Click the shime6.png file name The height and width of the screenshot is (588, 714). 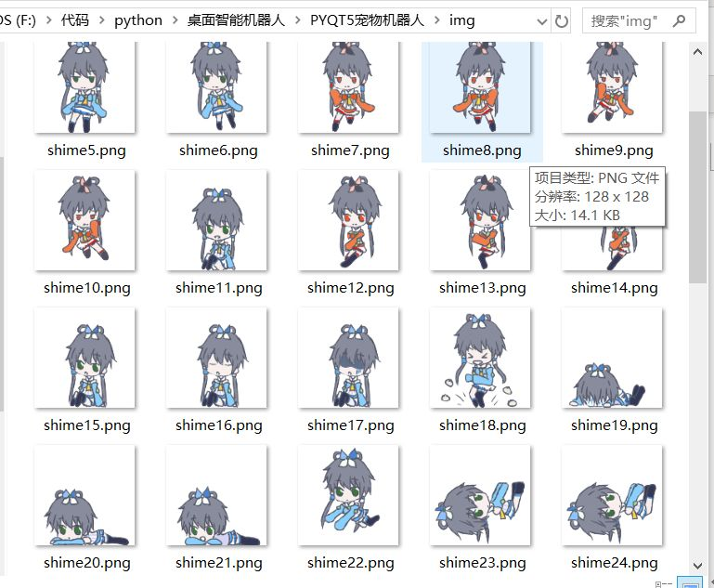point(218,150)
